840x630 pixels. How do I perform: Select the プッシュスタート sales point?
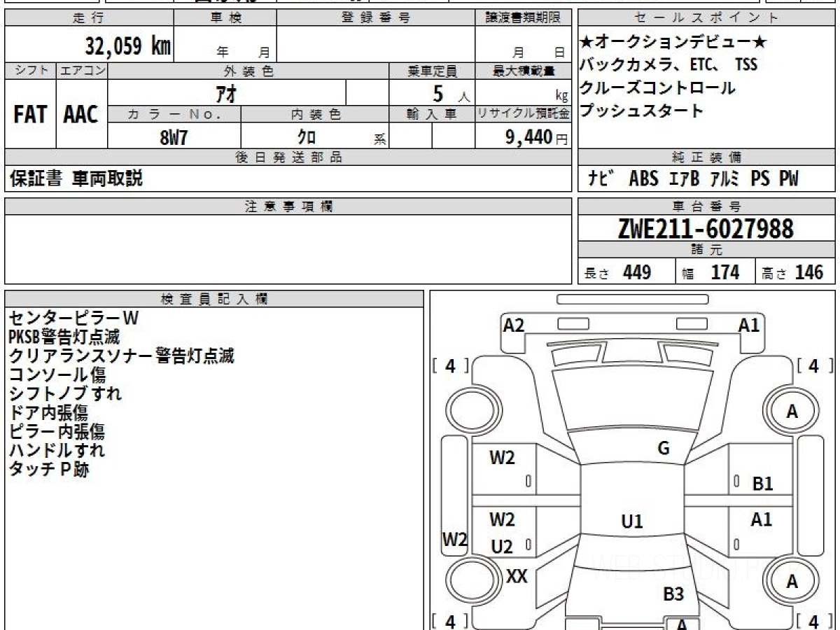point(641,111)
